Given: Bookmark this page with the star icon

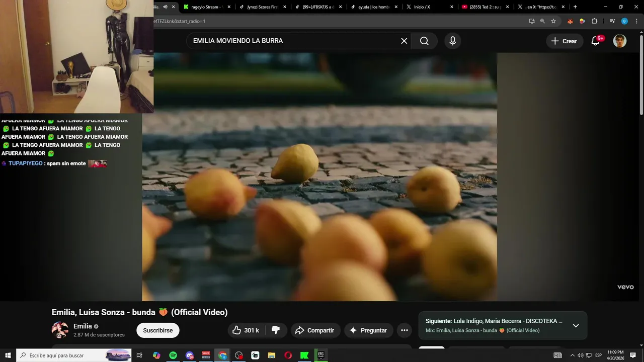Looking at the screenshot, I should tap(553, 21).
